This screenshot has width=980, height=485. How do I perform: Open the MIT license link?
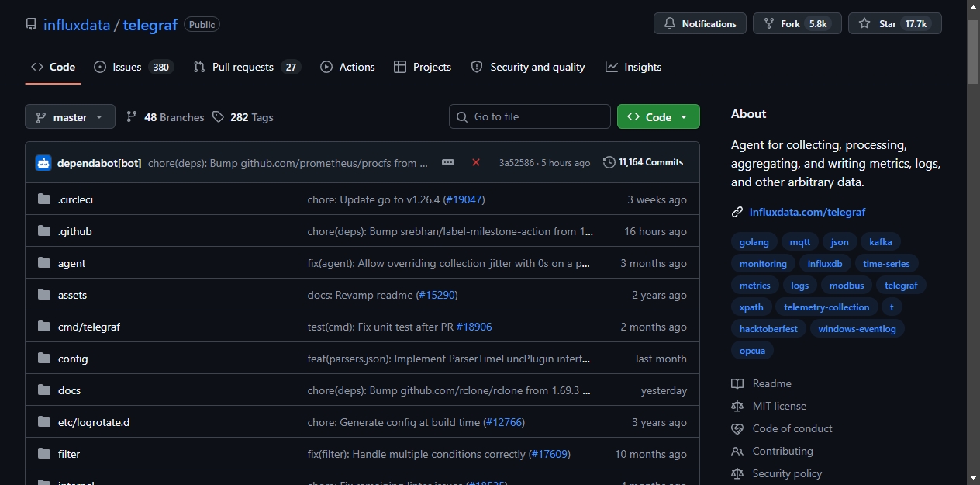click(769, 406)
